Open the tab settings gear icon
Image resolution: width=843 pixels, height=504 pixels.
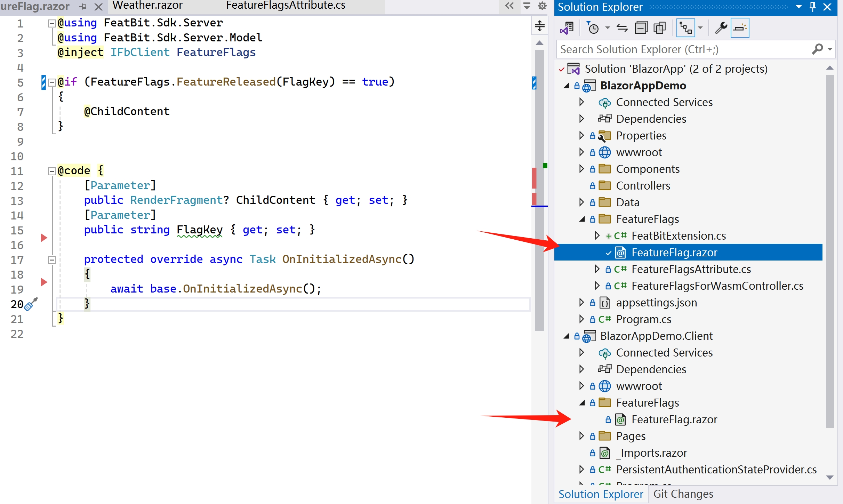542,6
